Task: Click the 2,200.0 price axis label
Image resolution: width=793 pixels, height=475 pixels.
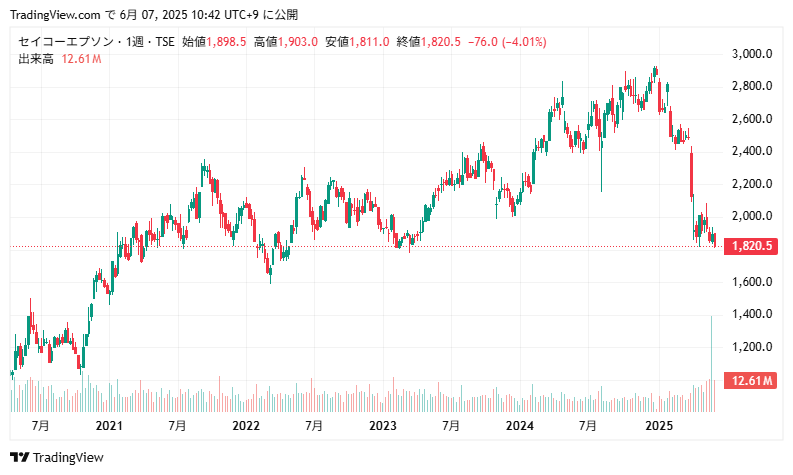Action: click(x=752, y=184)
